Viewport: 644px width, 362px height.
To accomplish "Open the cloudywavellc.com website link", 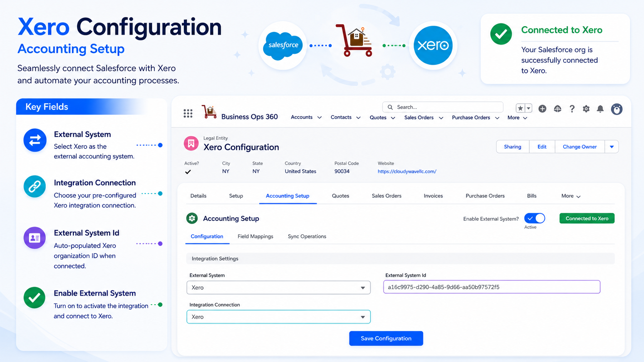I will click(407, 172).
